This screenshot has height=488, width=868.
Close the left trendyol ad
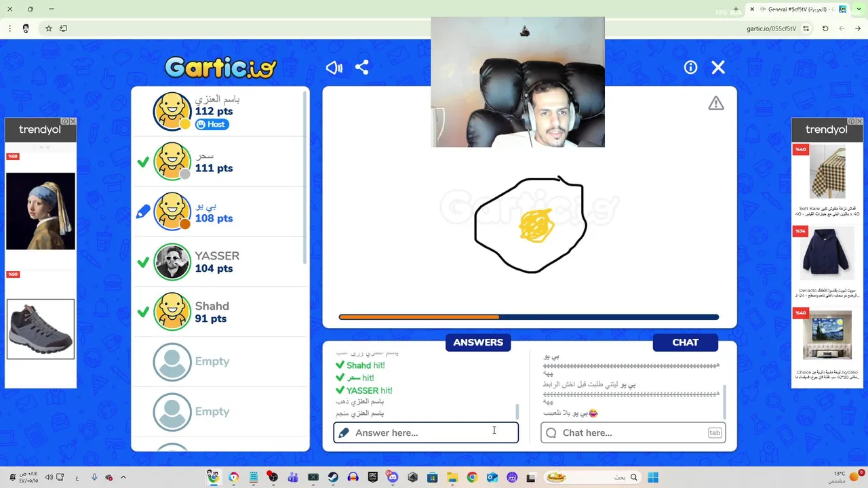coord(73,121)
